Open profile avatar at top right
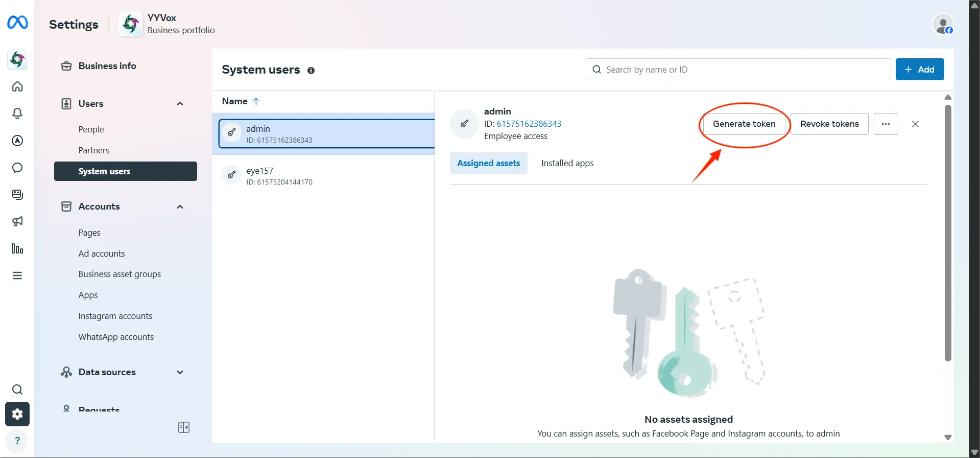The width and height of the screenshot is (980, 458). [943, 24]
